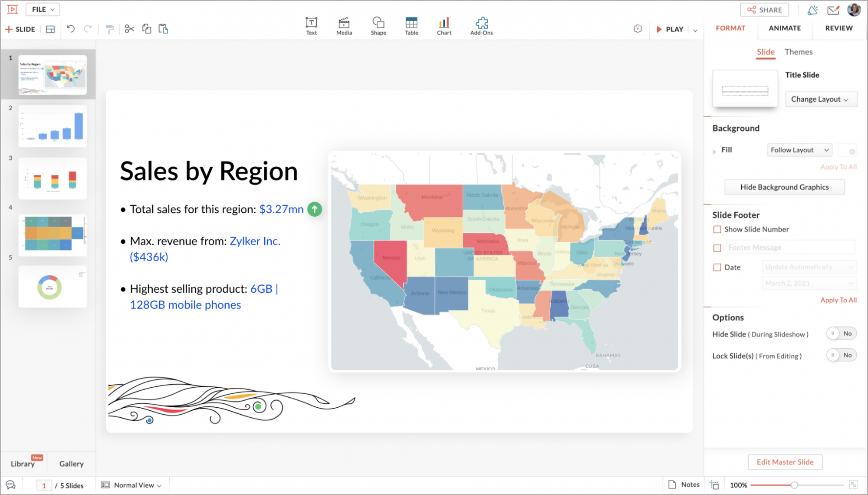Switch to the ANIMATE tab
This screenshot has width=868, height=495.
(785, 28)
